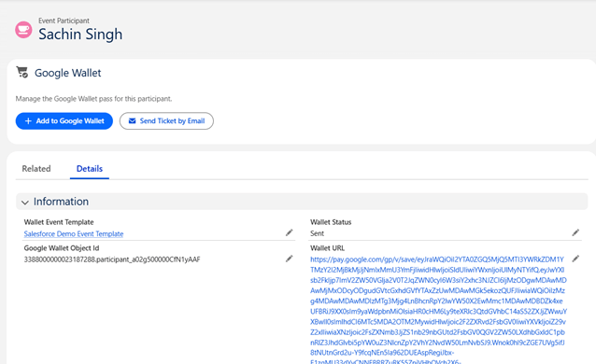Open the pay.google.com Wallet URL link
596x364 pixels.
438,311
